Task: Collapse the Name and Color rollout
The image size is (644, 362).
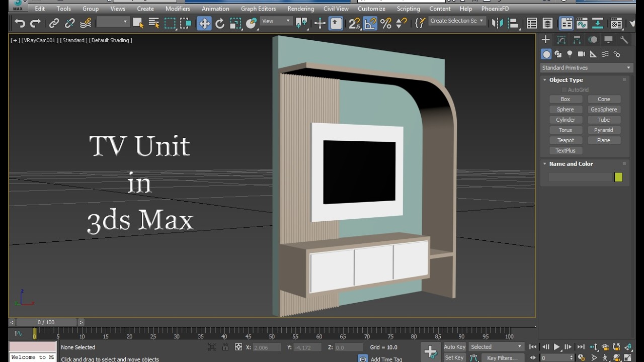Action: coord(571,164)
